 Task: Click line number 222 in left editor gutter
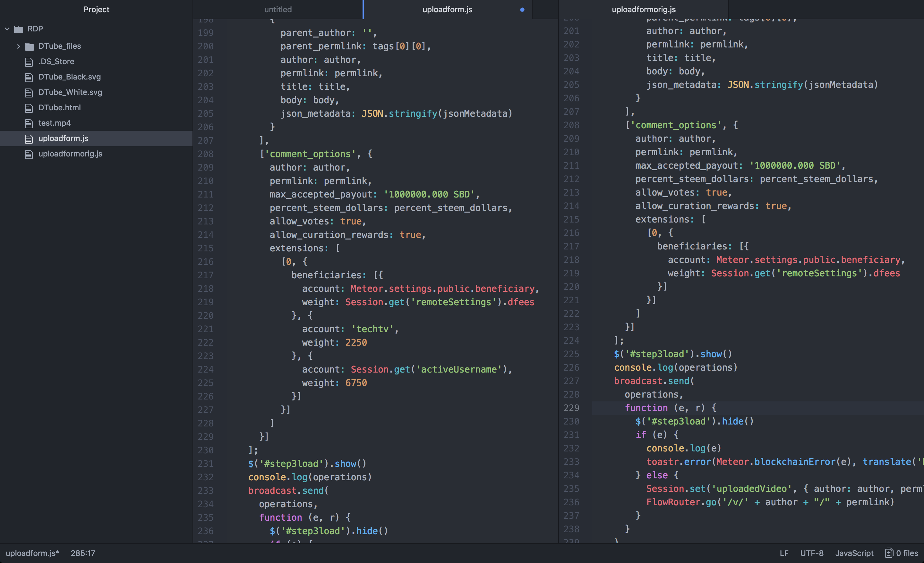click(206, 343)
